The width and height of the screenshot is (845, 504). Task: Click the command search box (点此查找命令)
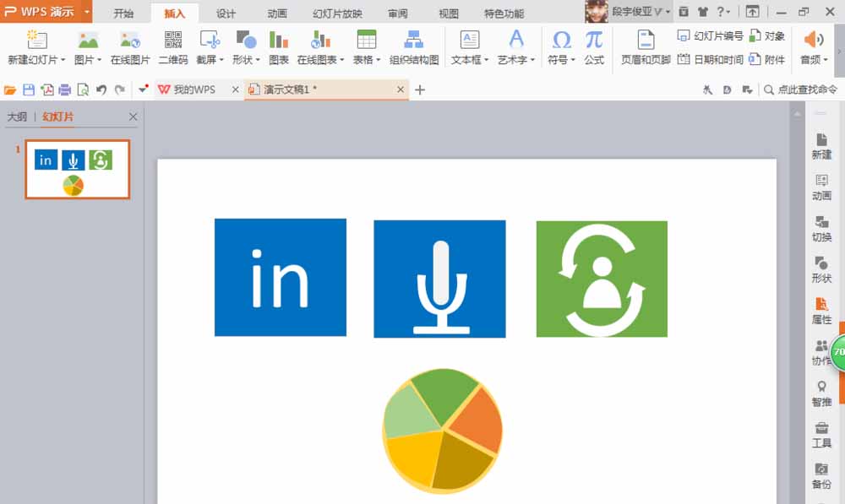801,90
